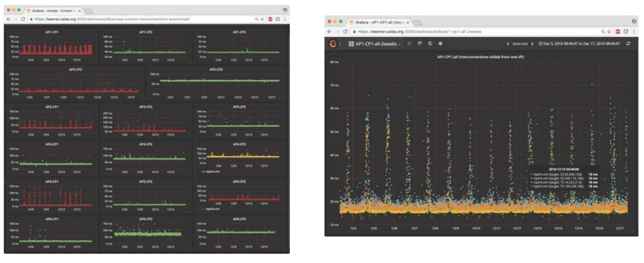Toggle the tsplink.min legend in AP4-CP3 panel

pyautogui.click(x=210, y=171)
